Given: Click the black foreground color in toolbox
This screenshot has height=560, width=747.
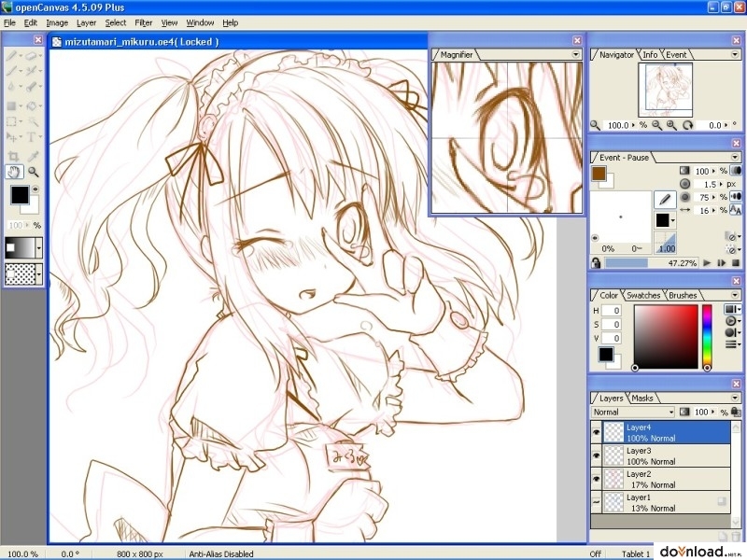Looking at the screenshot, I should (20, 195).
